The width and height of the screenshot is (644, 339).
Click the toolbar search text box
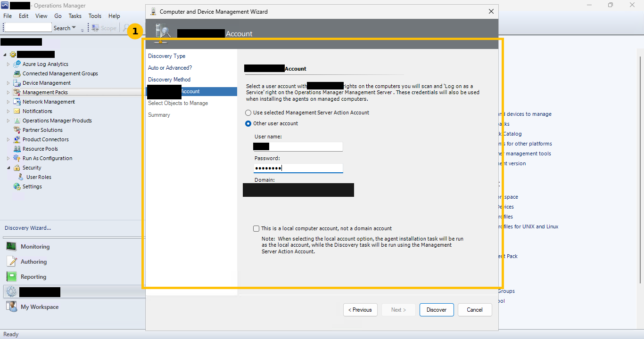(27, 28)
